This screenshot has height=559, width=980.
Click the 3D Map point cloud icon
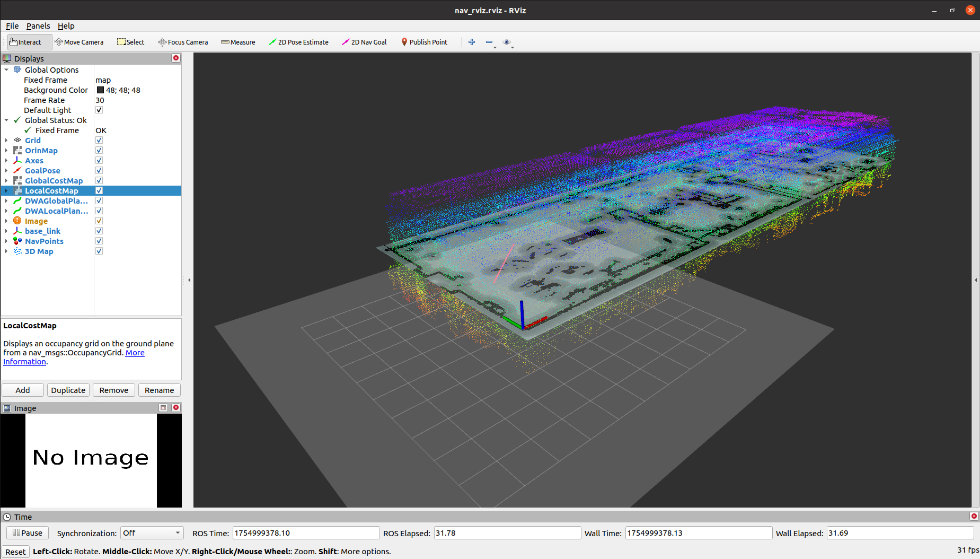click(x=17, y=251)
